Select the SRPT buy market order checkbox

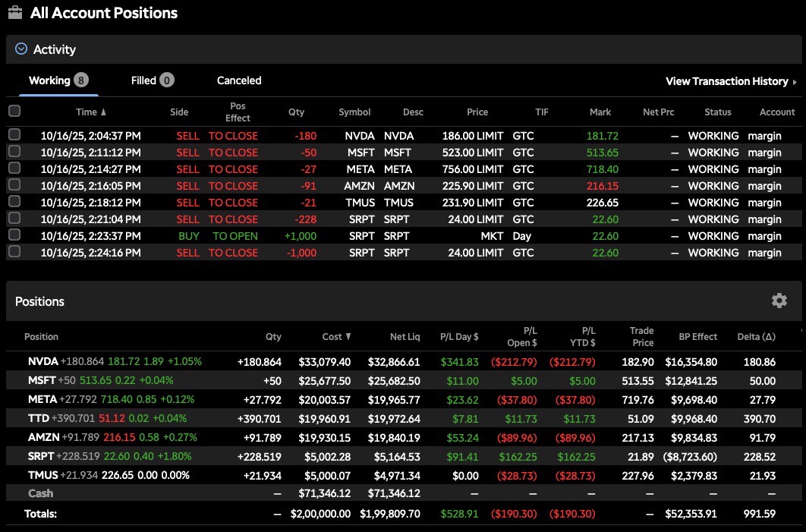tap(14, 236)
